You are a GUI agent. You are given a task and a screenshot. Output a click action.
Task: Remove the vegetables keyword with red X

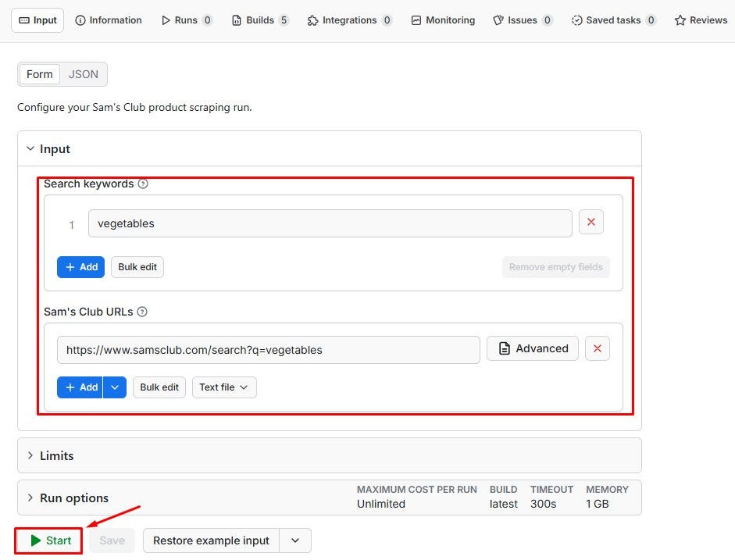coord(591,222)
